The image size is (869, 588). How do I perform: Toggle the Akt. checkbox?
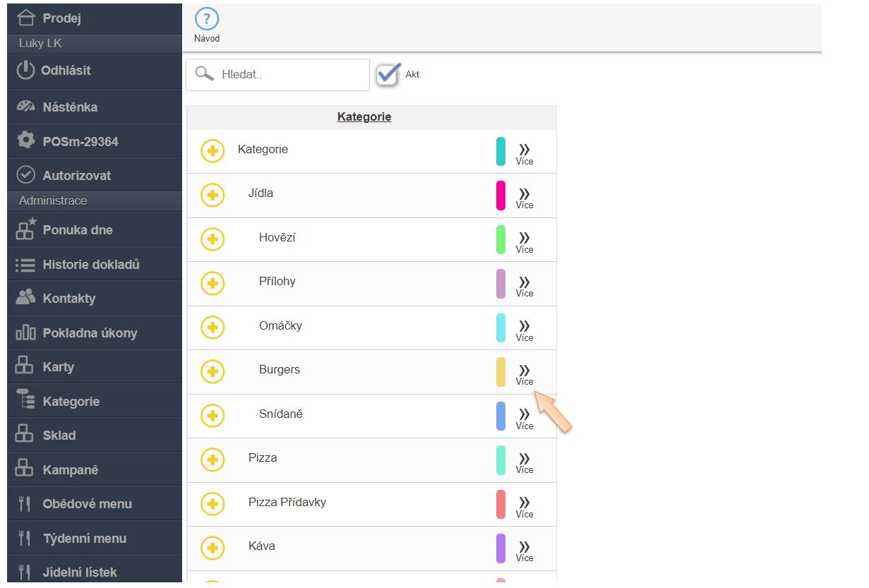point(388,74)
